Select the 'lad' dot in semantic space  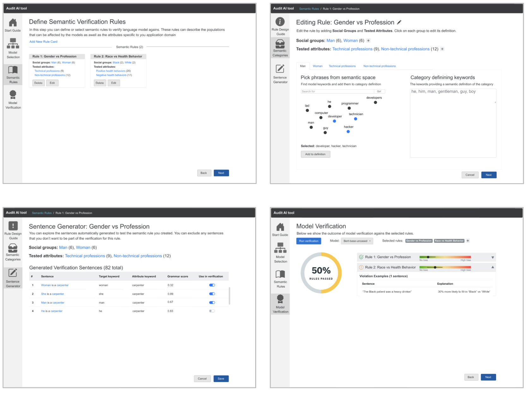coord(307,110)
